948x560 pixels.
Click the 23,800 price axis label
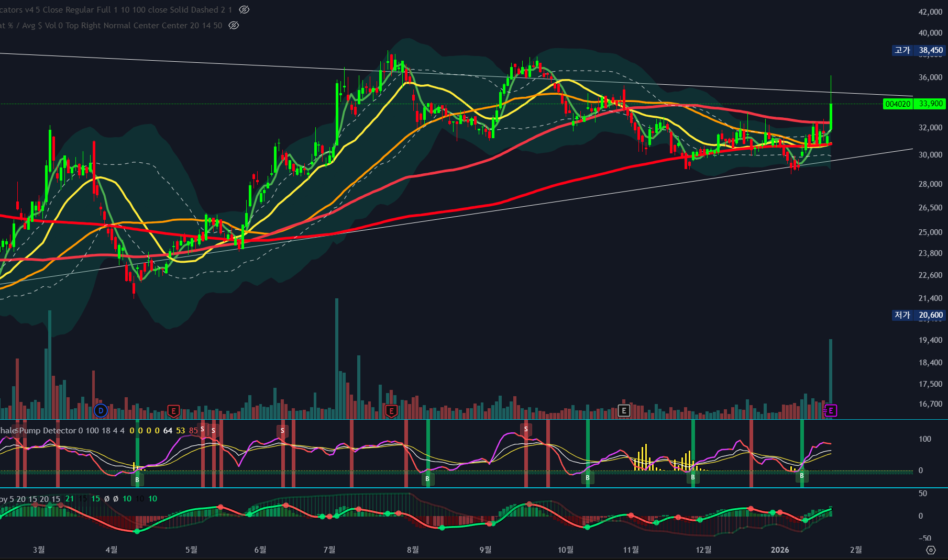tap(930, 253)
